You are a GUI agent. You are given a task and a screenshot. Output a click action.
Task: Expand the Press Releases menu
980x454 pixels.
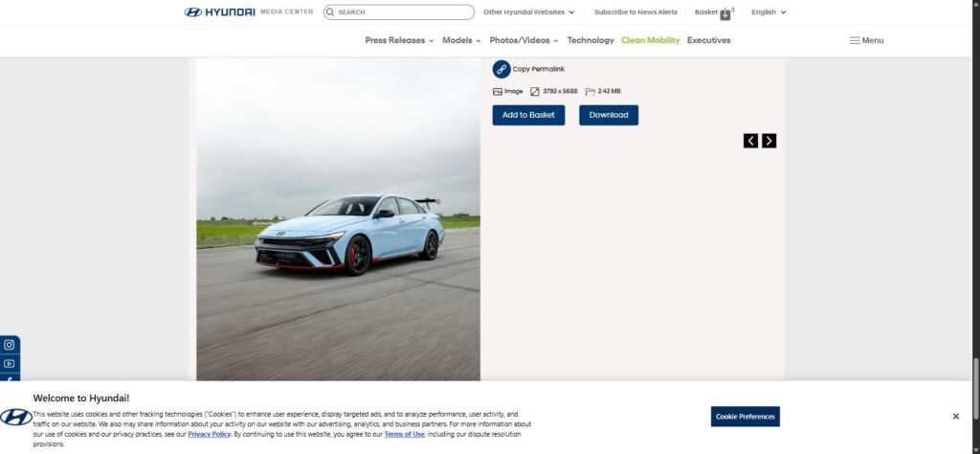click(x=399, y=40)
